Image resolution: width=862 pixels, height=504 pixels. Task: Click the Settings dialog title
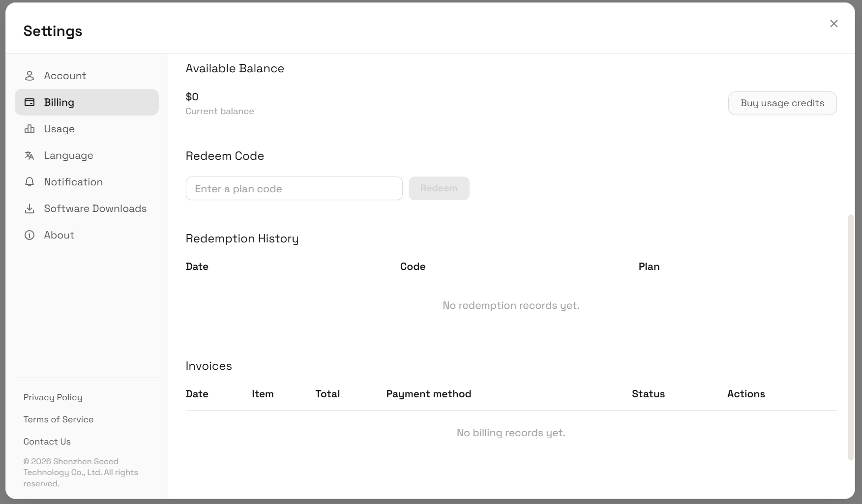53,31
